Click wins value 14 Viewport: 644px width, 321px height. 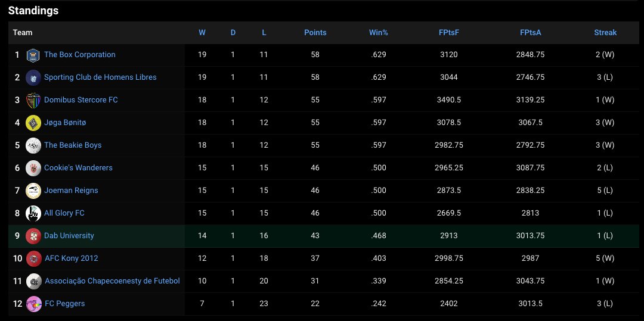202,235
